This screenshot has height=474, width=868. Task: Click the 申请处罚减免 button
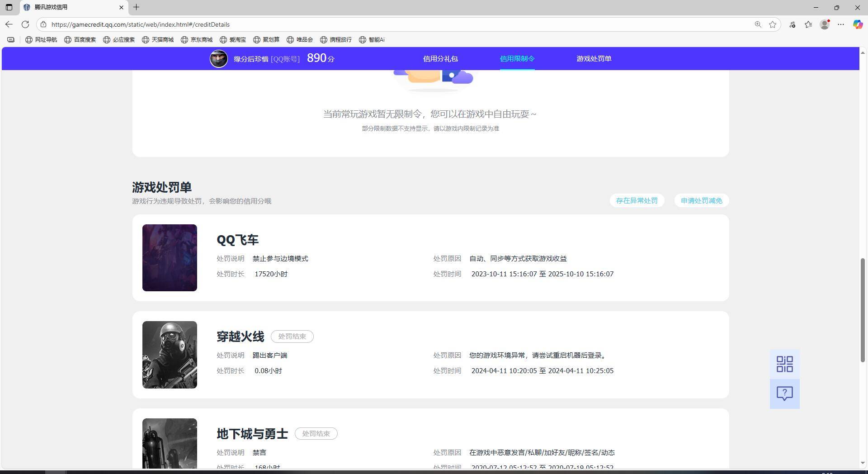point(701,200)
